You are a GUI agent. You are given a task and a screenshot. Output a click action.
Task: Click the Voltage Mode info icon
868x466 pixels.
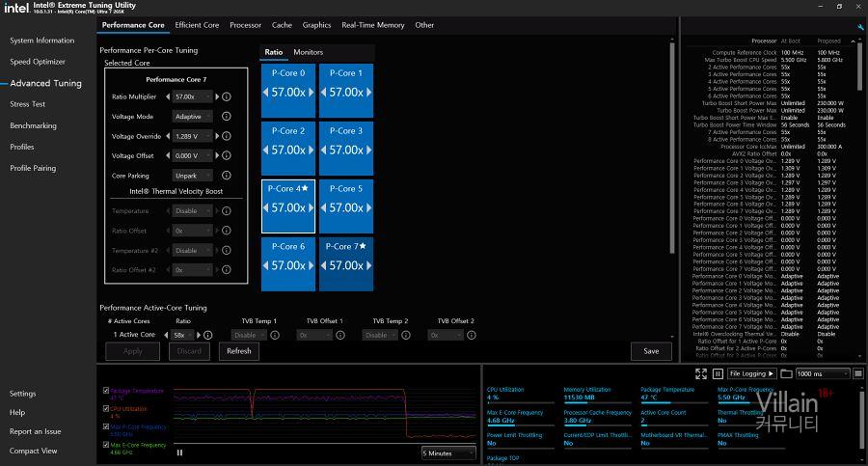tap(227, 117)
